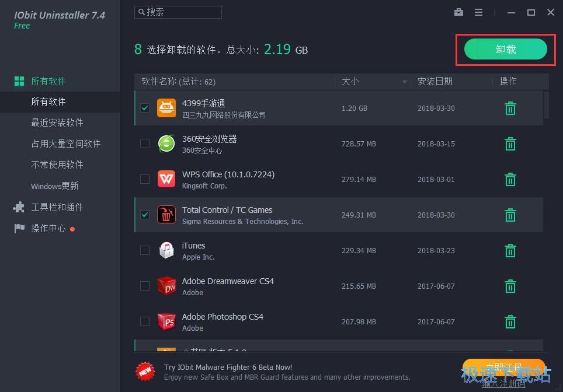This screenshot has height=392, width=563.
Task: Check the Adobe Dreamweaver CS4 checkbox
Action: (x=145, y=285)
